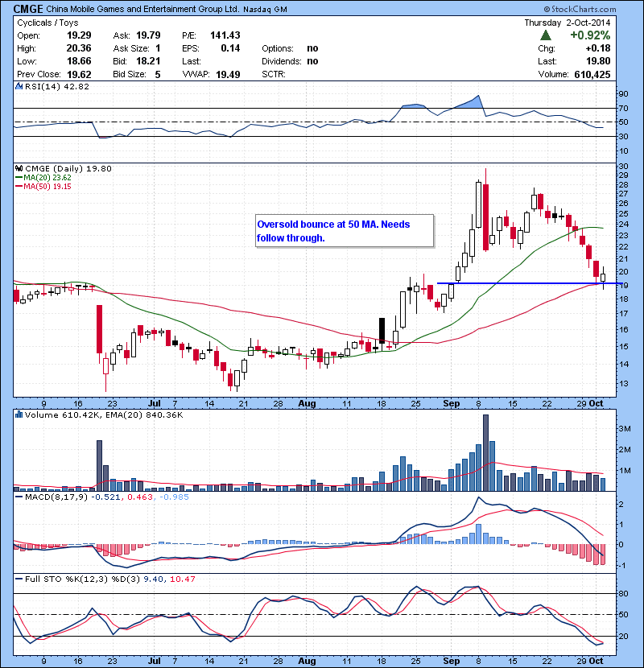Select the MA(50) 19.15 legend
Viewport: 644px width, 668px height.
tap(43, 187)
